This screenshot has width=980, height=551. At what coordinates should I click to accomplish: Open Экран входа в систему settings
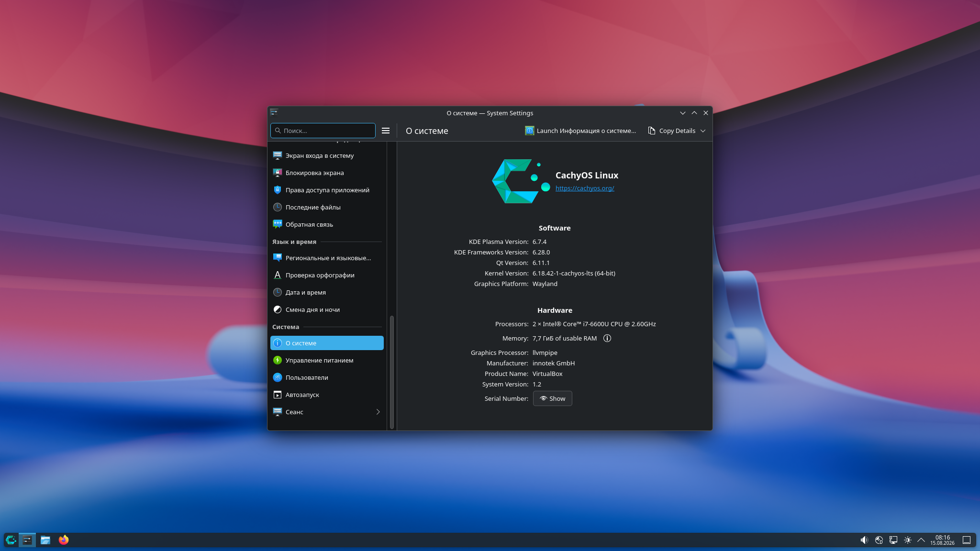coord(327,155)
